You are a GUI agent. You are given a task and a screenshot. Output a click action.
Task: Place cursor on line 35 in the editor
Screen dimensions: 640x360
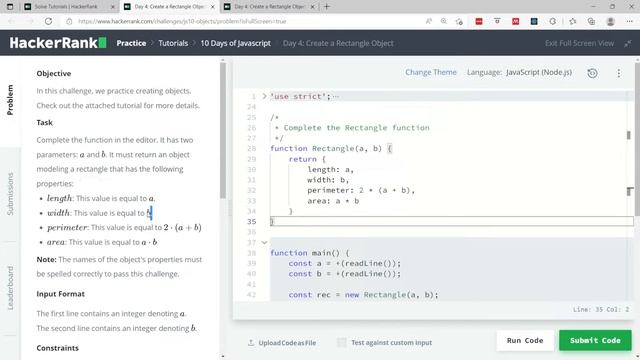point(451,222)
